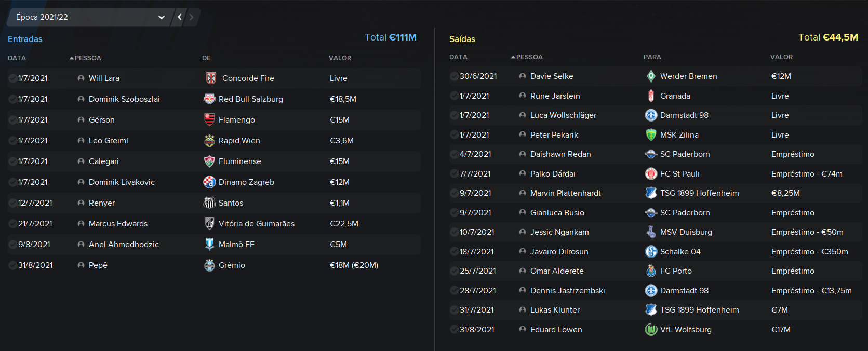868x351 pixels.
Task: Go to previous season with left chevron
Action: (x=180, y=17)
